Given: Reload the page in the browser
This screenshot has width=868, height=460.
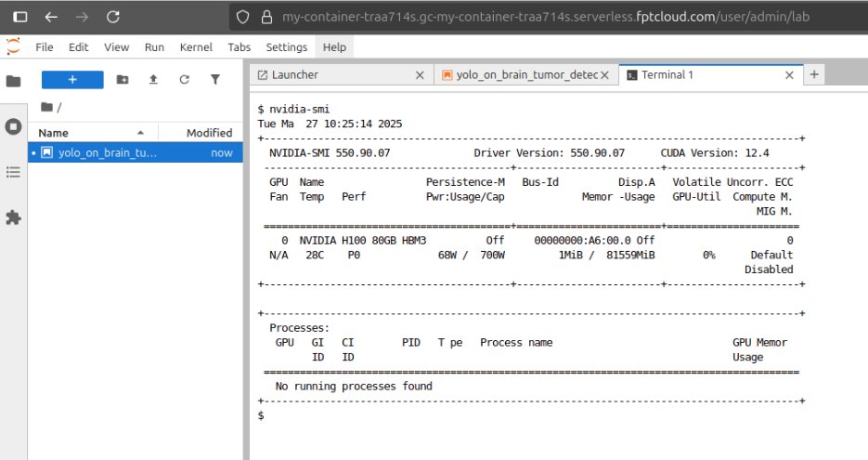Looking at the screenshot, I should click(x=113, y=17).
